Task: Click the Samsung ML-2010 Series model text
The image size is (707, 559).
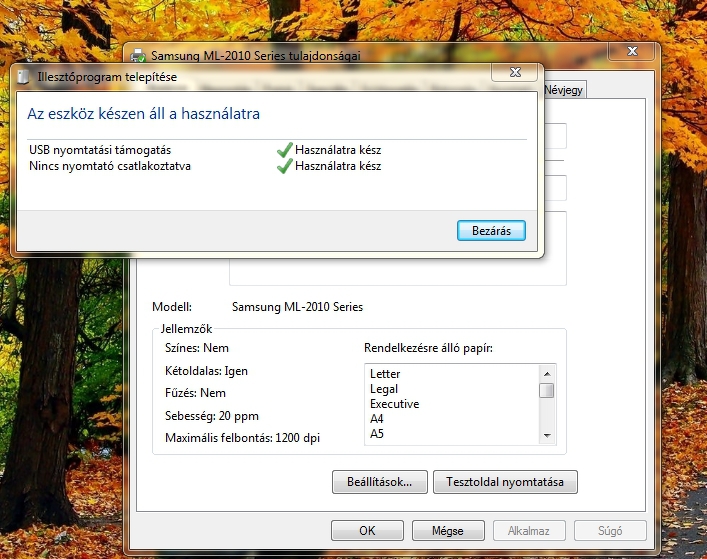Action: tap(297, 307)
